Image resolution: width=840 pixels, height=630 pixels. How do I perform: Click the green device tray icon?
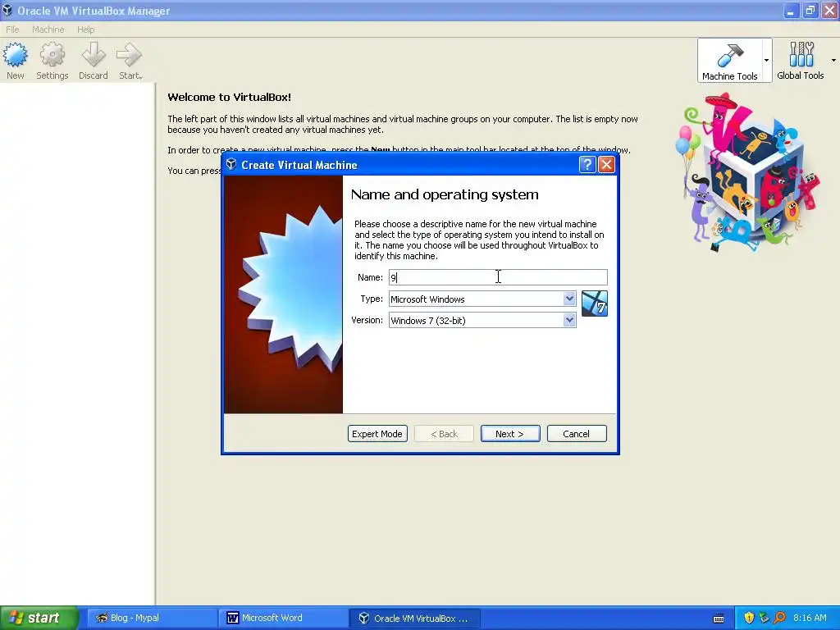pyautogui.click(x=764, y=619)
